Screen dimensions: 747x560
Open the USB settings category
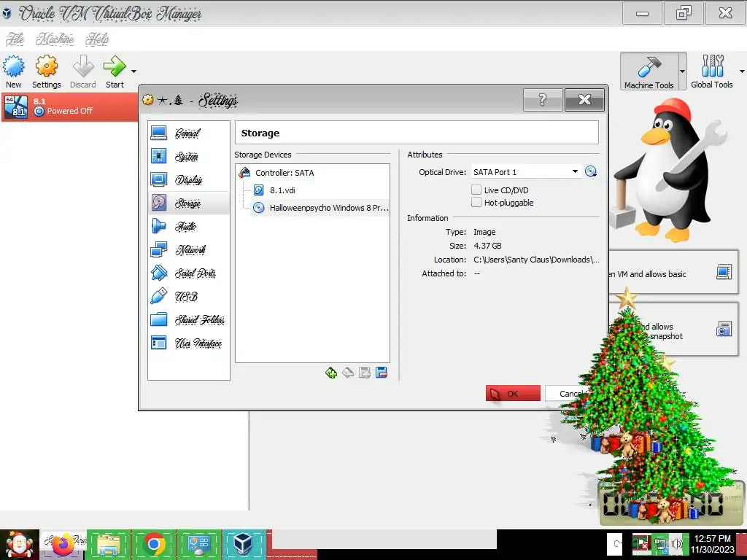tap(188, 296)
